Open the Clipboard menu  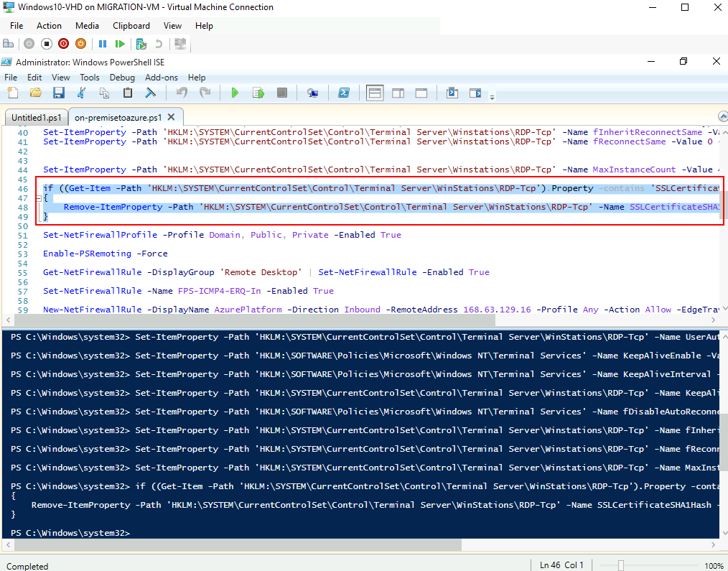[131, 26]
